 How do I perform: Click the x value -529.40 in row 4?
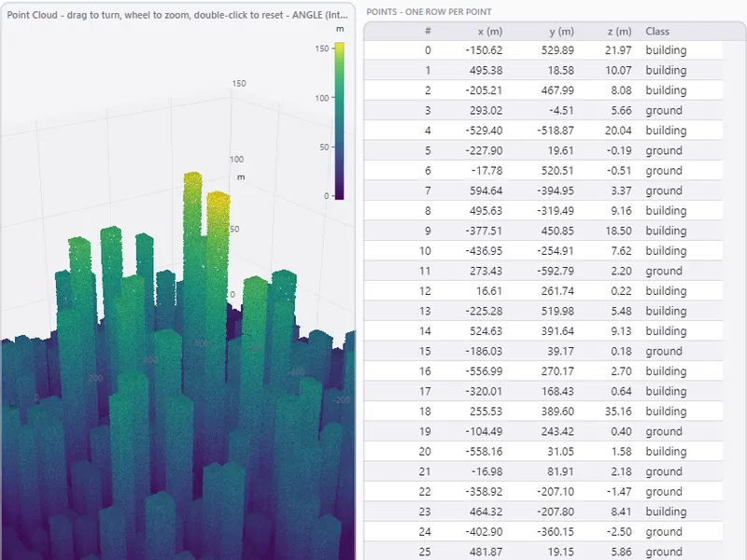(484, 131)
